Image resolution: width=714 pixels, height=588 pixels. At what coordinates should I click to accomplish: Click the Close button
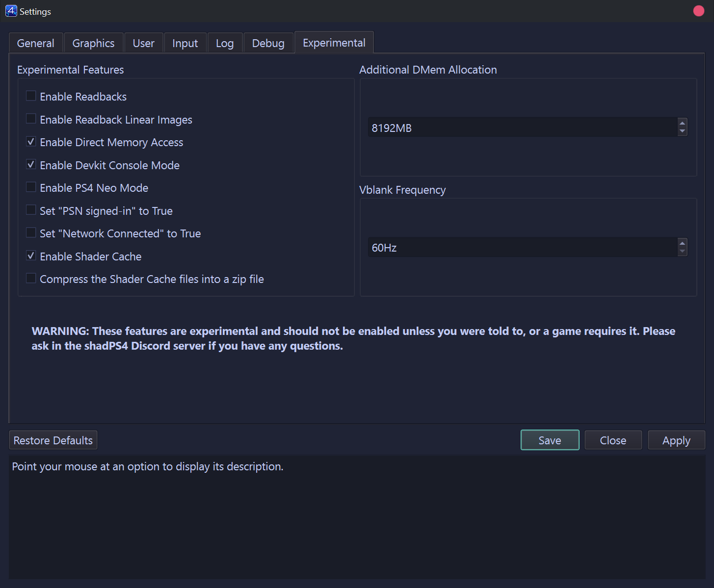[x=613, y=440]
